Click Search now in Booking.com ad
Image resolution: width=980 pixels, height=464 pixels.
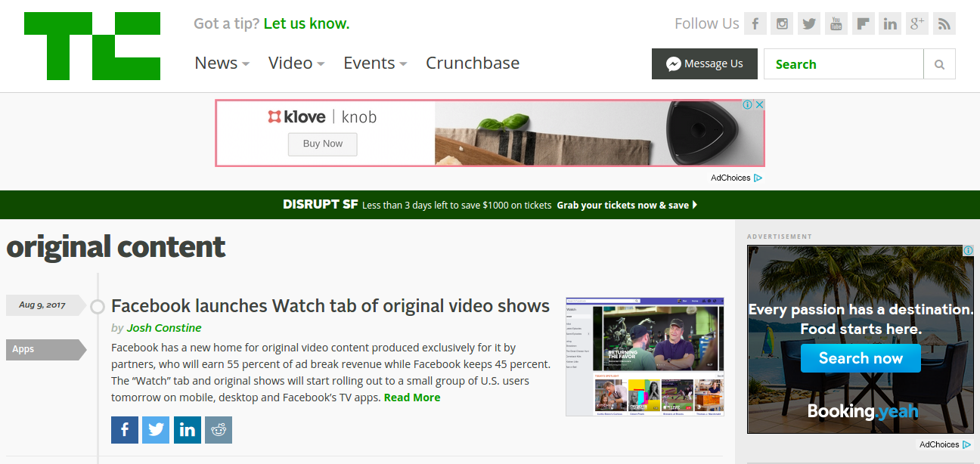[861, 358]
